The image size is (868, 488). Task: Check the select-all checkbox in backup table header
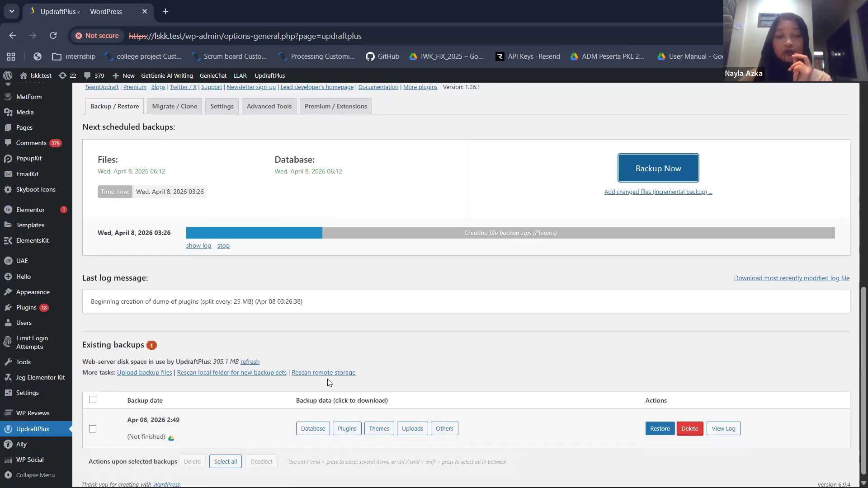tap(93, 399)
